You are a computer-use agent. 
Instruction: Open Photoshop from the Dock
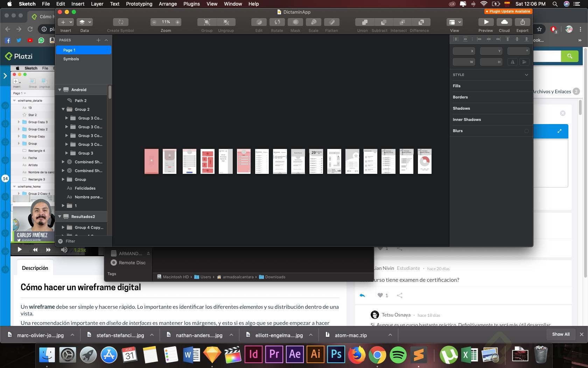pyautogui.click(x=336, y=354)
